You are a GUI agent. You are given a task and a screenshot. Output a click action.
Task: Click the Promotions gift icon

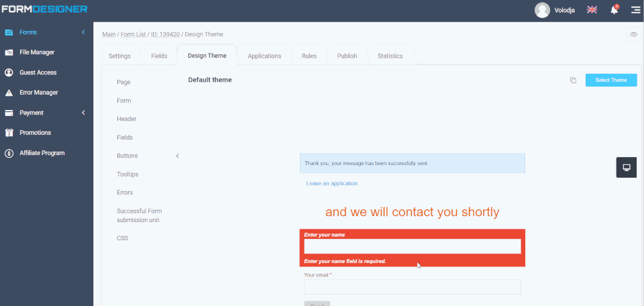pyautogui.click(x=9, y=133)
